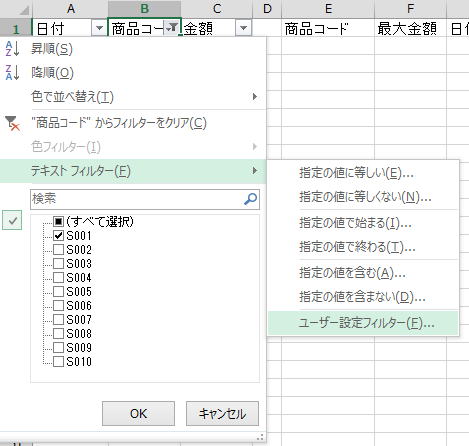469x446 pixels.
Task: Open テキスト フィルター(F) menu item
Action: pos(133,171)
